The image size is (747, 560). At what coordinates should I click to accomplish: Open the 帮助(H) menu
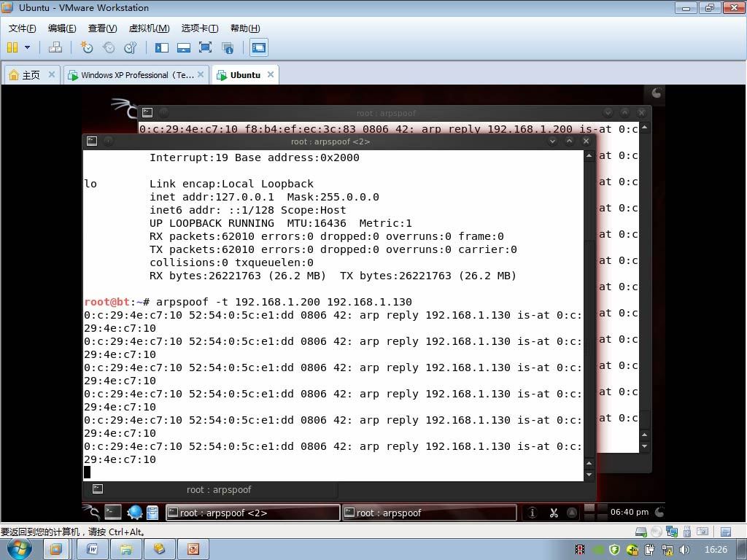pos(245,28)
